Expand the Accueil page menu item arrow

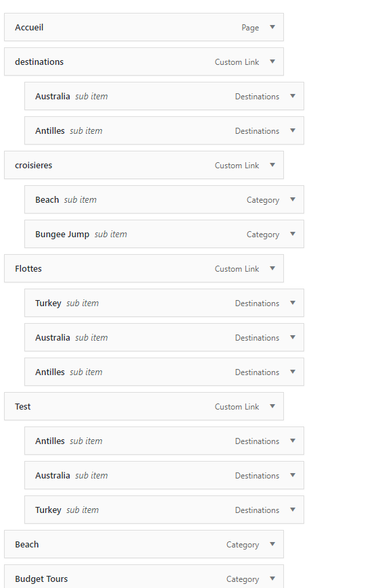click(272, 27)
